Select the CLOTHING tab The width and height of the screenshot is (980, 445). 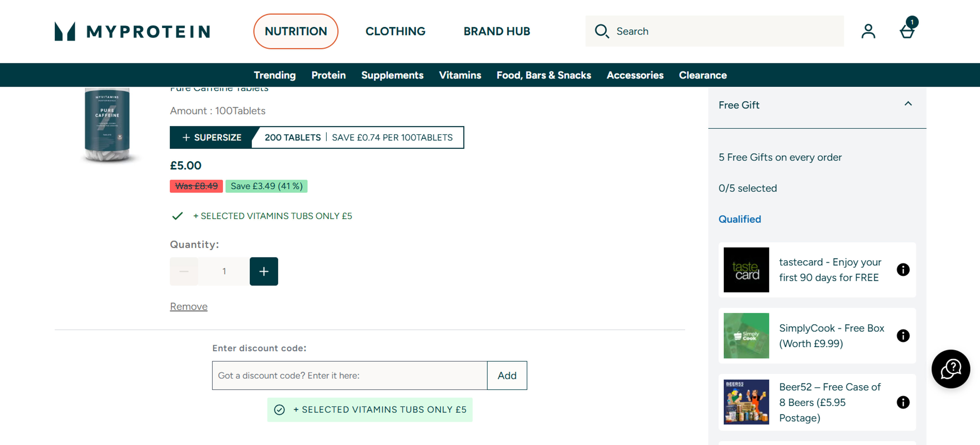(x=395, y=31)
